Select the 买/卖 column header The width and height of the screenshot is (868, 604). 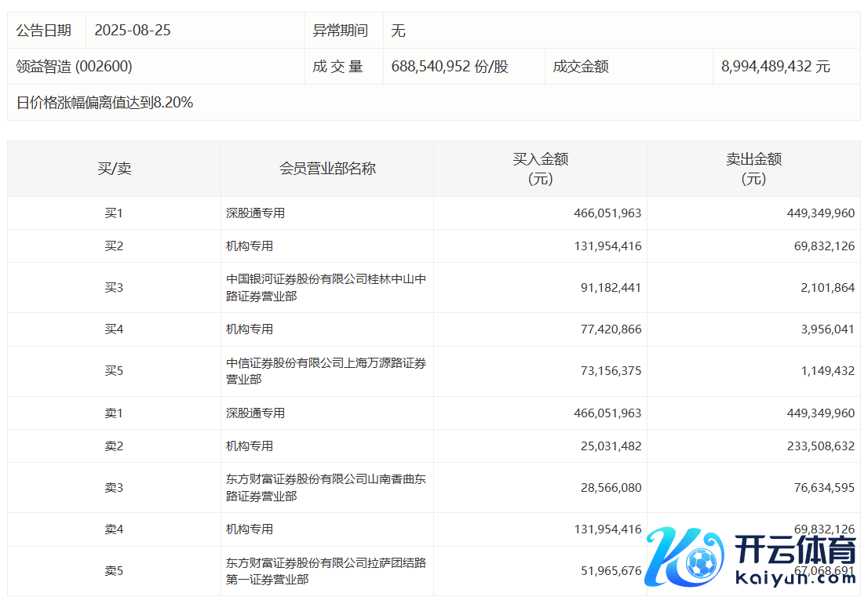pos(115,169)
